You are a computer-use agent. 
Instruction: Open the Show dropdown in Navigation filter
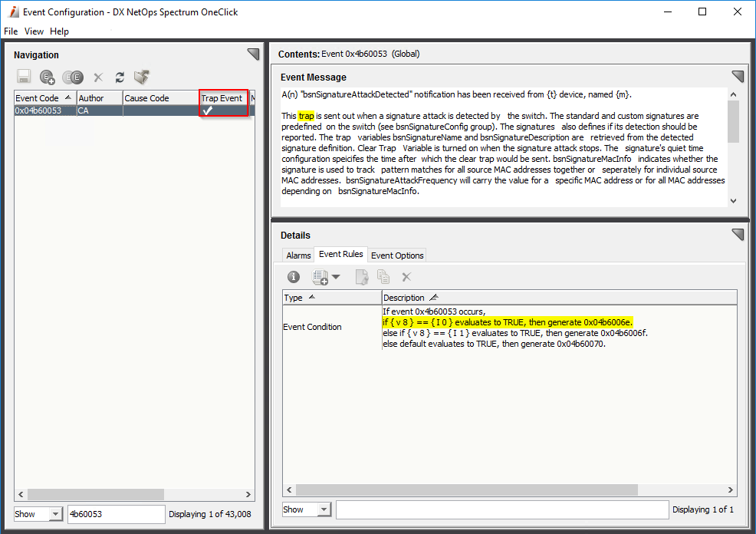click(x=55, y=514)
